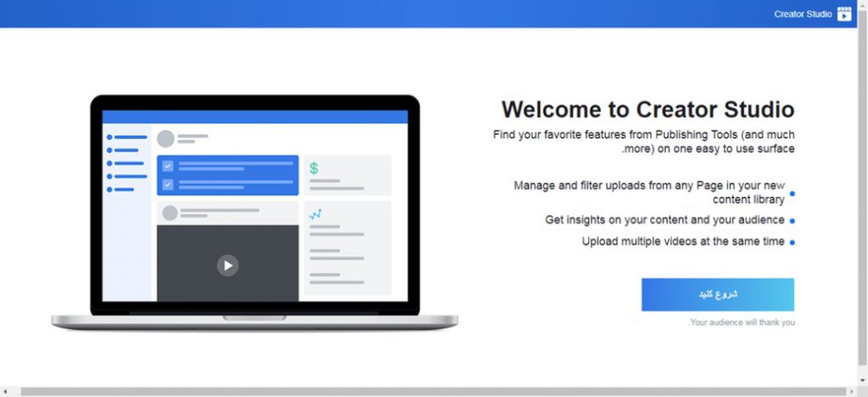The width and height of the screenshot is (868, 397).
Task: Click the horizontal scrollbar right arrow
Action: click(852, 392)
